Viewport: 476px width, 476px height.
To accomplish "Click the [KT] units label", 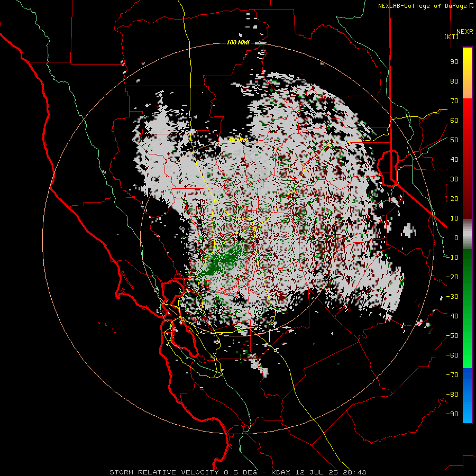I will coord(451,36).
